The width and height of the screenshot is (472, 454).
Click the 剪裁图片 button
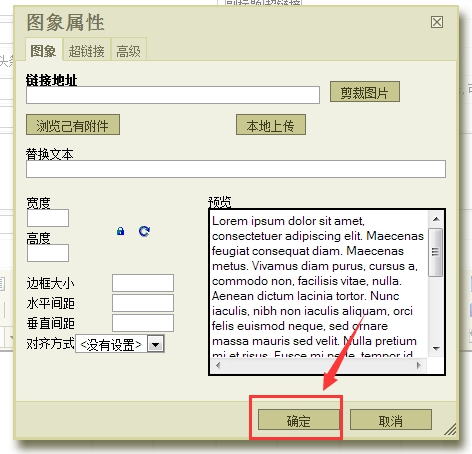365,92
